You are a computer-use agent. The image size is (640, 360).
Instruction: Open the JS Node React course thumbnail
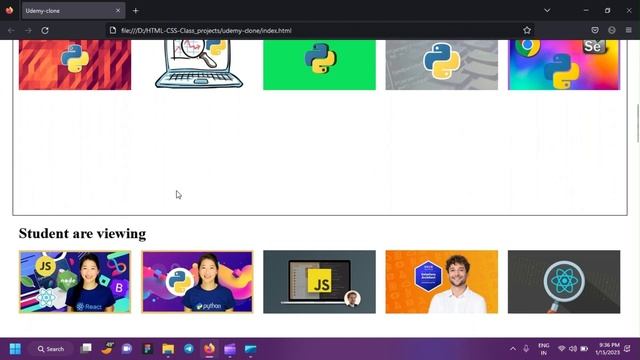pyautogui.click(x=75, y=282)
